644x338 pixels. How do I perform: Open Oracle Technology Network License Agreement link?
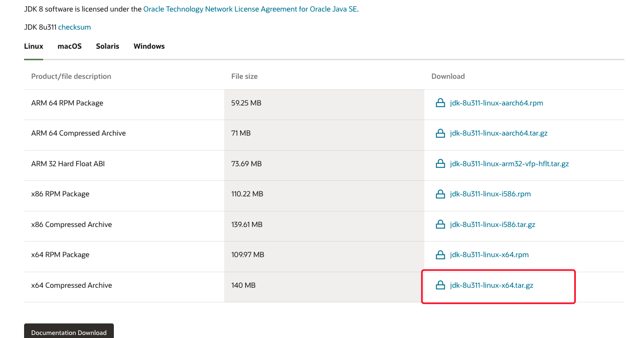click(250, 9)
